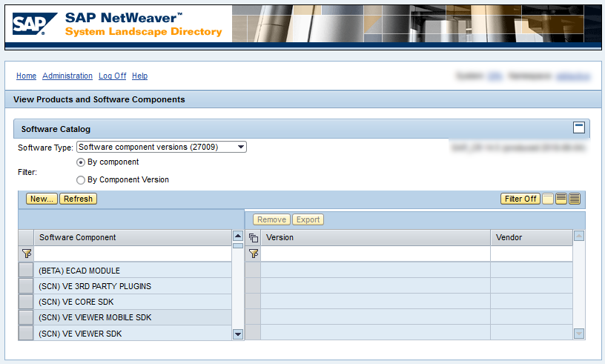Select the rightmost dense table layout icon
Screen dimensions: 605x364
[x=575, y=199]
